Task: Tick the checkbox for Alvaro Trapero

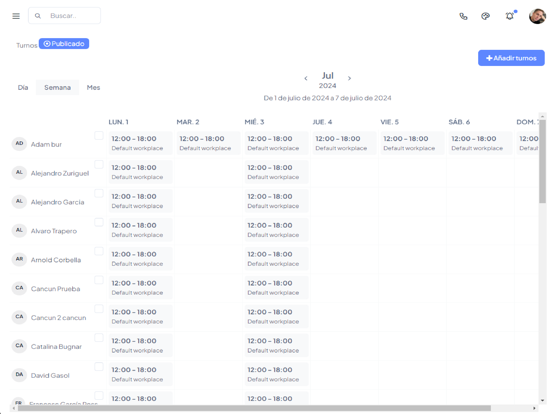Action: pyautogui.click(x=99, y=222)
